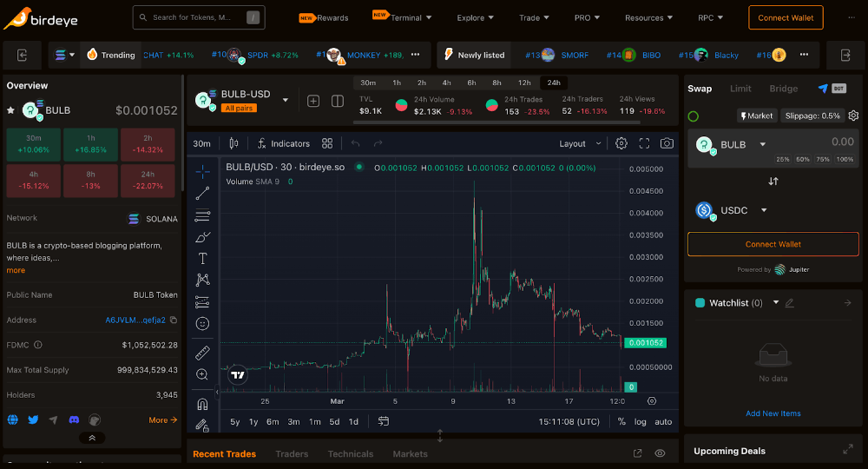This screenshot has height=469, width=868.
Task: Open Slippage 0.5% setting
Action: 812,116
